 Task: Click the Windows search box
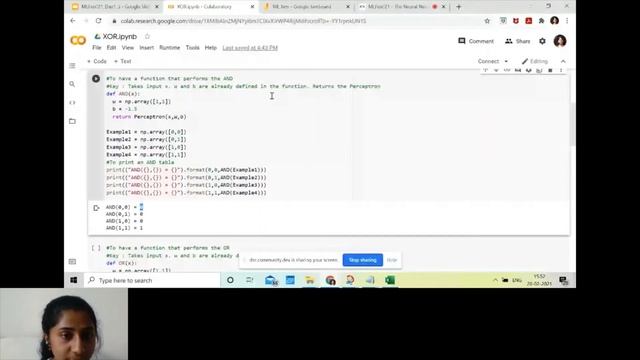click(152, 280)
